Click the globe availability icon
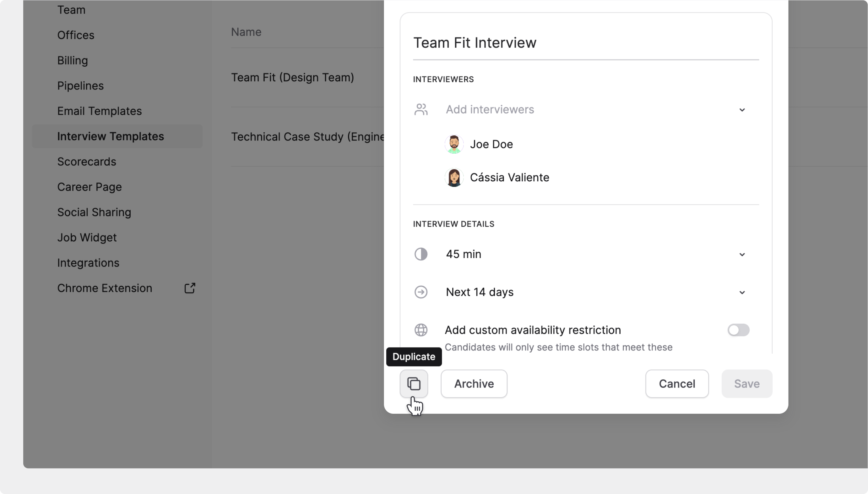868x494 pixels. pyautogui.click(x=421, y=330)
